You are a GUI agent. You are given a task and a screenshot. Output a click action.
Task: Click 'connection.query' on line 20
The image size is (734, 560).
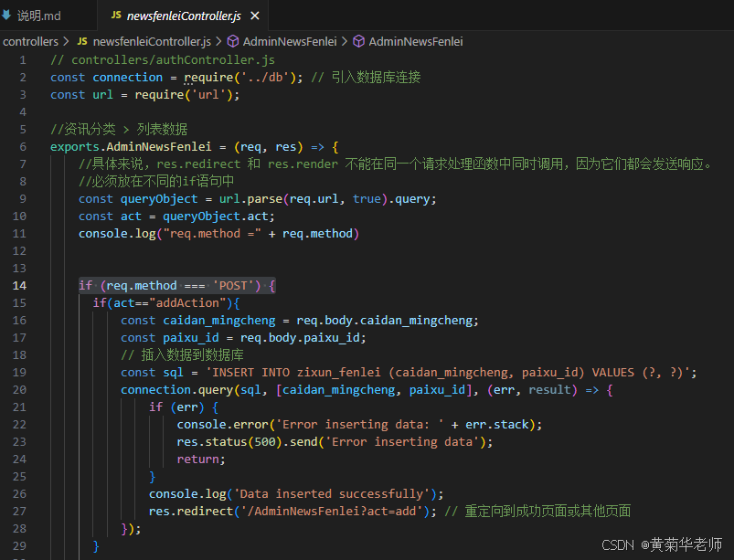[x=177, y=390]
